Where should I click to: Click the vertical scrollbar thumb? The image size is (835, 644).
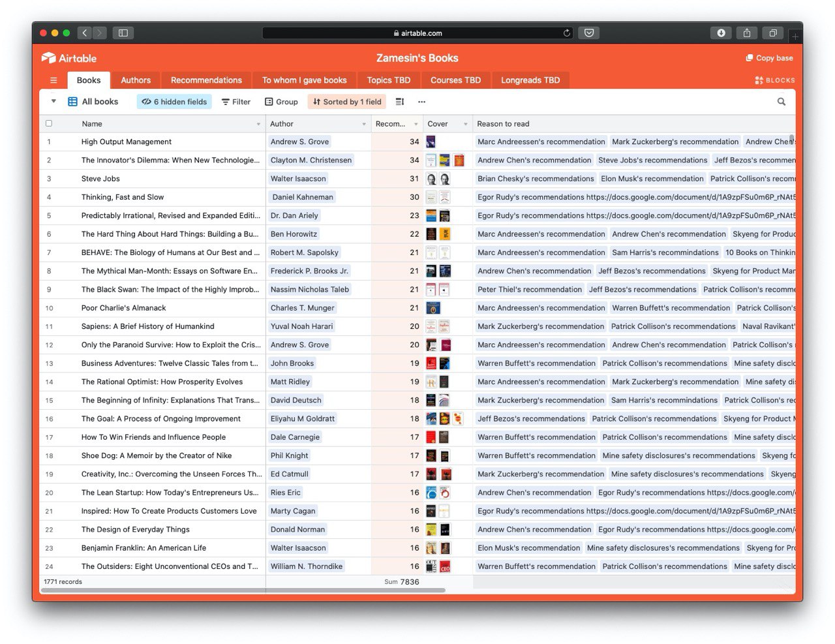(x=792, y=139)
